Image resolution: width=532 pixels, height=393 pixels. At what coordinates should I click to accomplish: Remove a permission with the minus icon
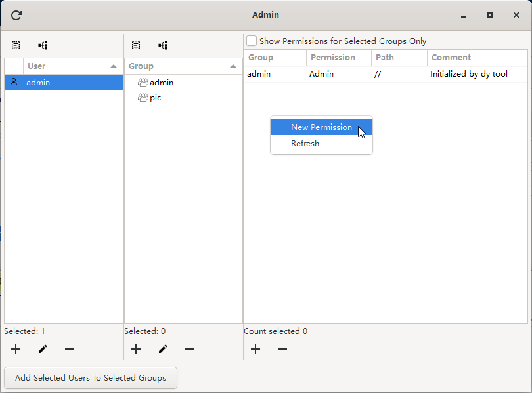coord(282,349)
